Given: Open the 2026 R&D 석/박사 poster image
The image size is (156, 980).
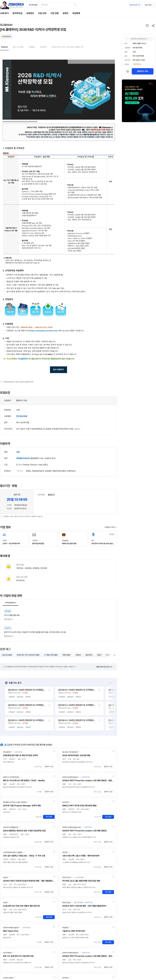Looking at the screenshot, I should (59, 90).
